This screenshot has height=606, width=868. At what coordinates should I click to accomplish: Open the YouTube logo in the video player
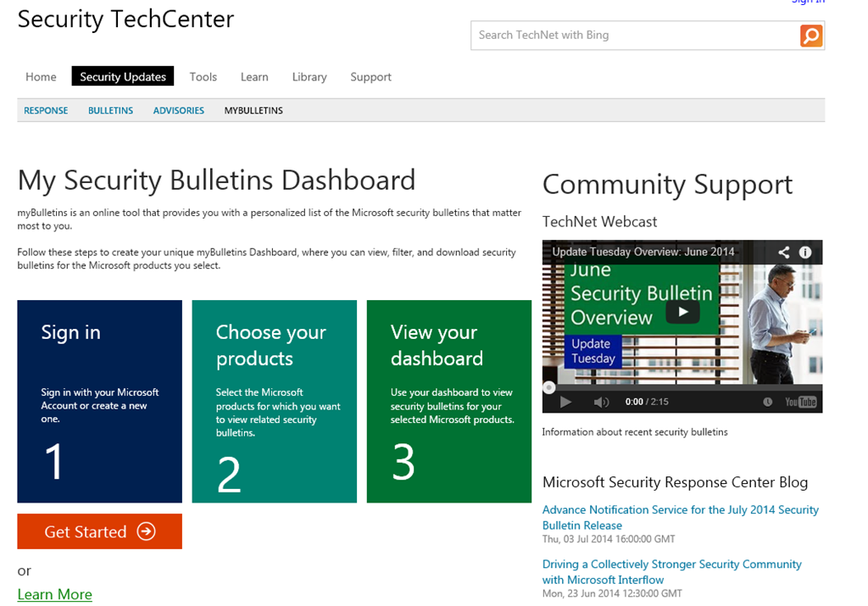coord(800,402)
